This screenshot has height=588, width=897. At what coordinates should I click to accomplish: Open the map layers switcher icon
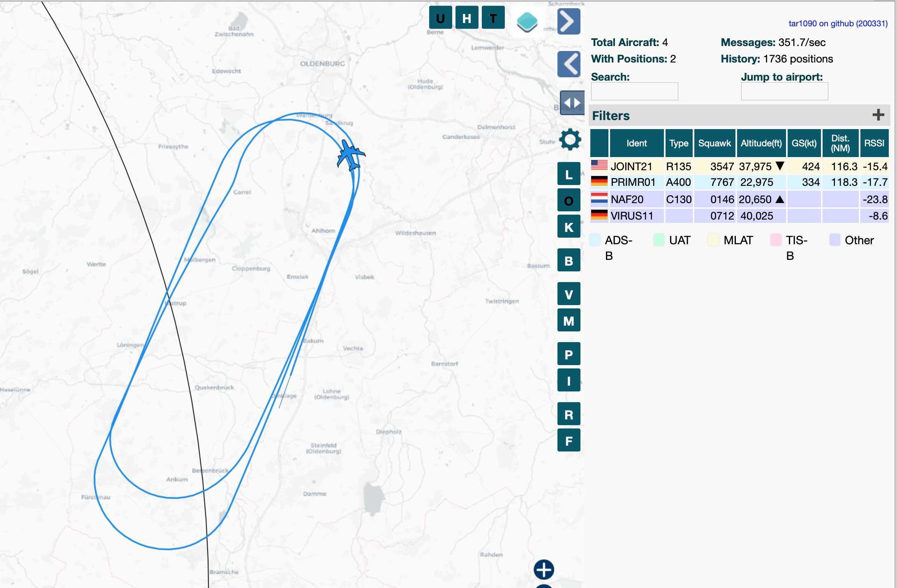pos(527,22)
